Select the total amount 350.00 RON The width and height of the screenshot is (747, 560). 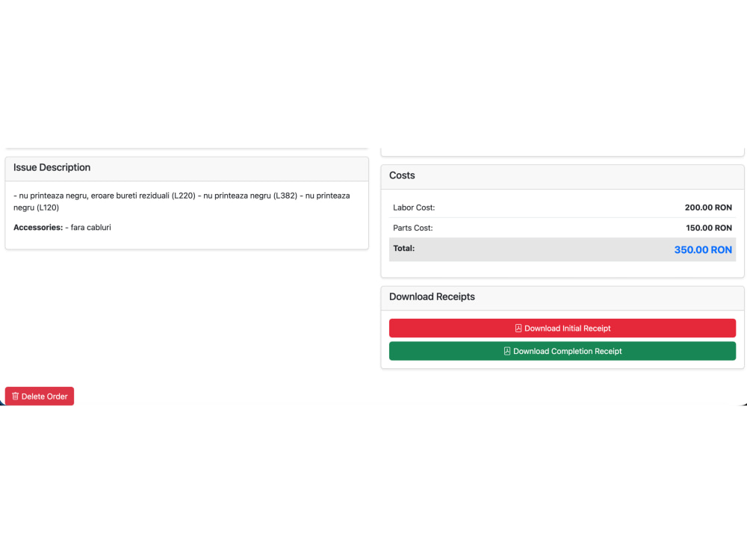pyautogui.click(x=703, y=250)
